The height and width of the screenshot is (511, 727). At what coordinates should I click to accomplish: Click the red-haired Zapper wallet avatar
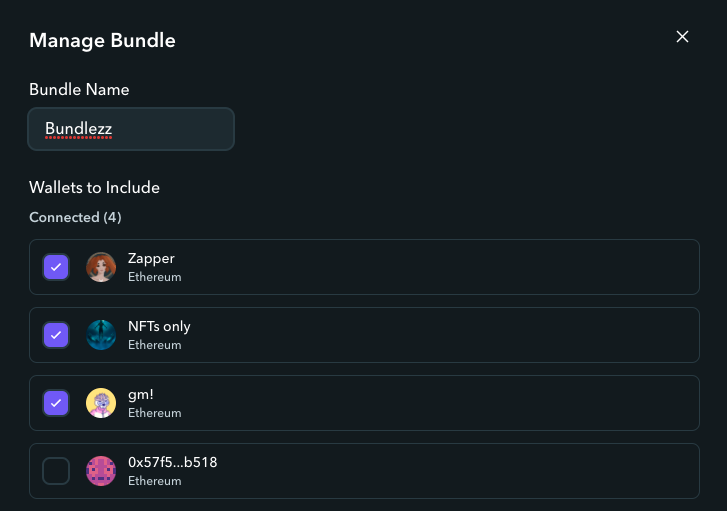pyautogui.click(x=101, y=267)
